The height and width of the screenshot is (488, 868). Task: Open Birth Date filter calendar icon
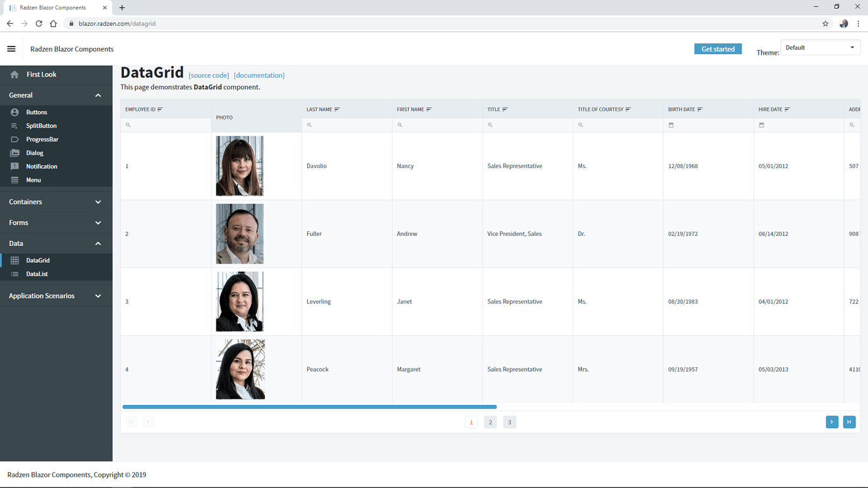(x=671, y=125)
